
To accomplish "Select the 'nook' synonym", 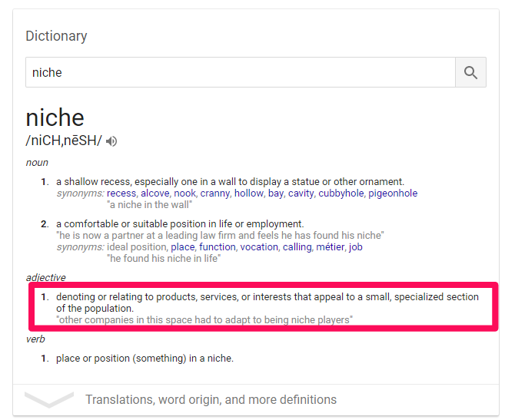I will tap(185, 193).
